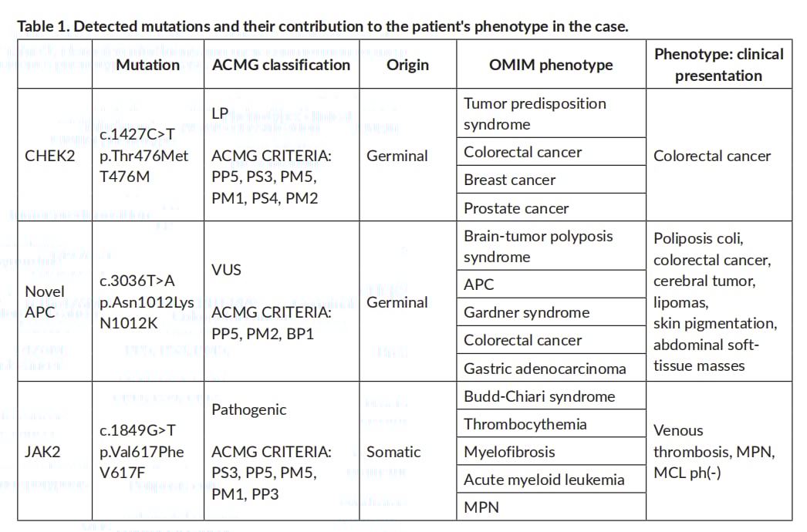807x532 pixels.
Task: Select the VUS classification text
Action: pos(226,270)
